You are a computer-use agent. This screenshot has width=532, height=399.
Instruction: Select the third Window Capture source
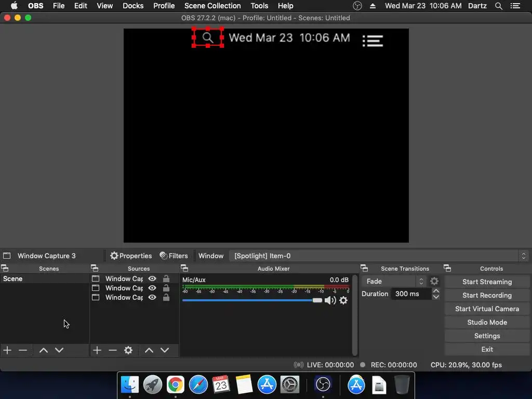(x=124, y=298)
